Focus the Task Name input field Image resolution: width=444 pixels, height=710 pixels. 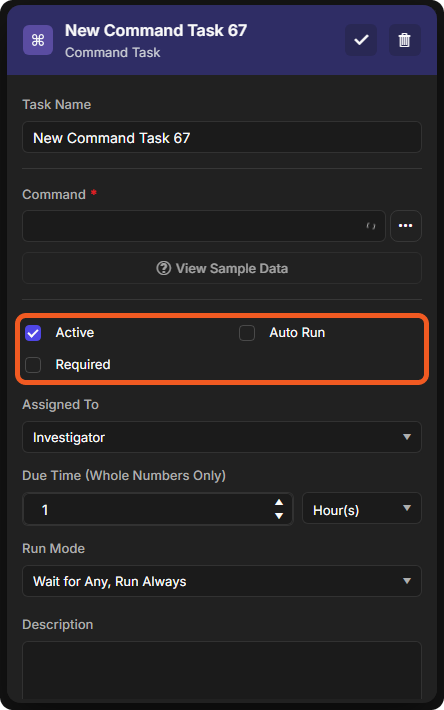[x=222, y=137]
